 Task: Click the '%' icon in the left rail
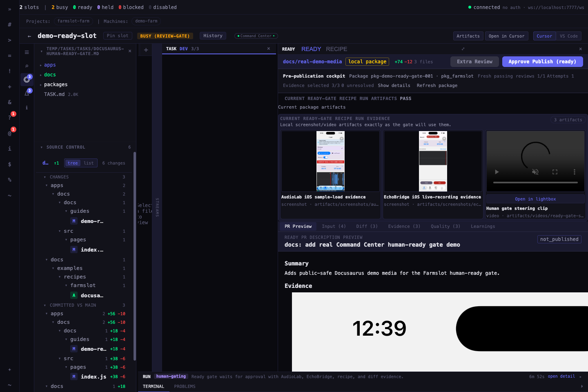(x=9, y=180)
